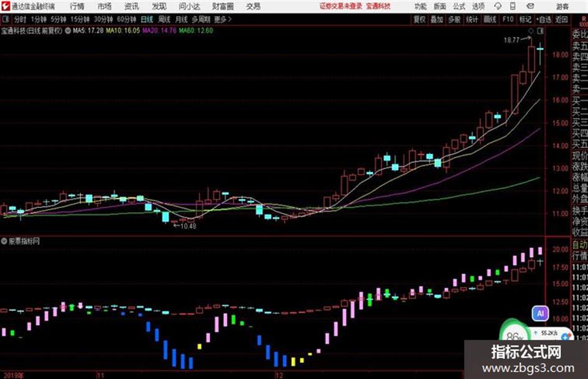Screen dimensions: 588x379
Task: Click the 10.48 low price label
Action: pyautogui.click(x=189, y=226)
